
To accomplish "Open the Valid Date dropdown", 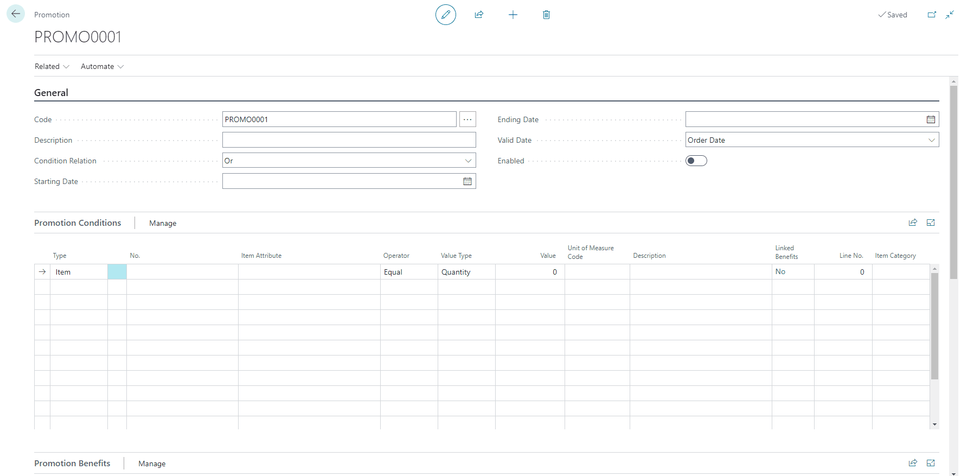I will (x=931, y=140).
